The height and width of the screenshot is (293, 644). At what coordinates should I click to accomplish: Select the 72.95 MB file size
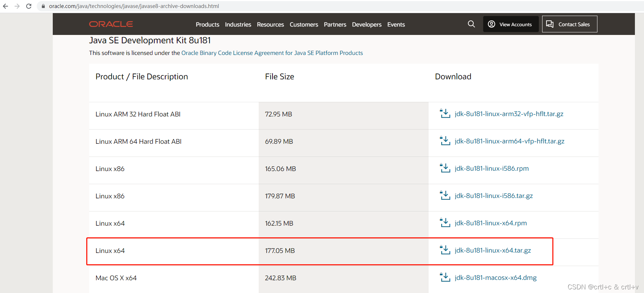click(x=278, y=114)
